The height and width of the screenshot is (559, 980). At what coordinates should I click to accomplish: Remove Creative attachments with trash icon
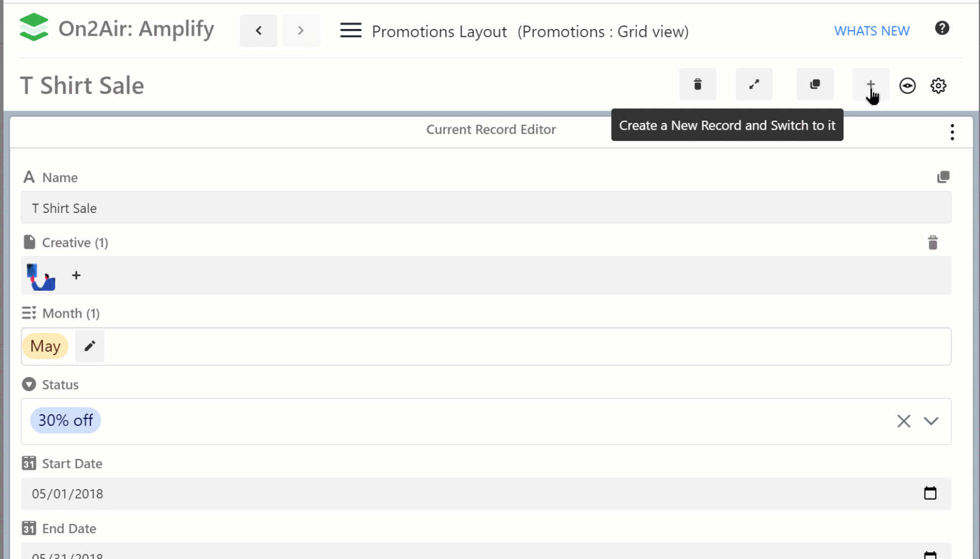932,243
